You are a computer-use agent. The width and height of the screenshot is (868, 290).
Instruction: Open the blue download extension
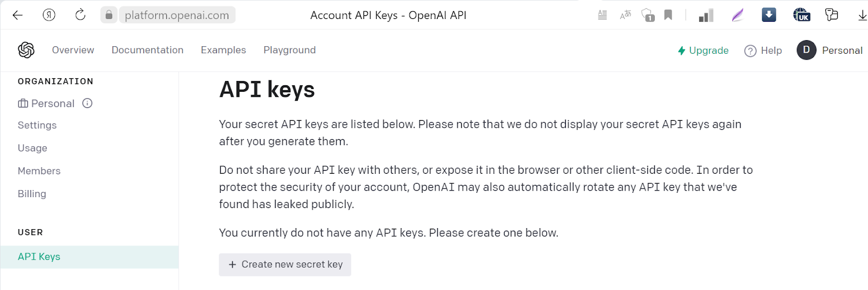[769, 15]
